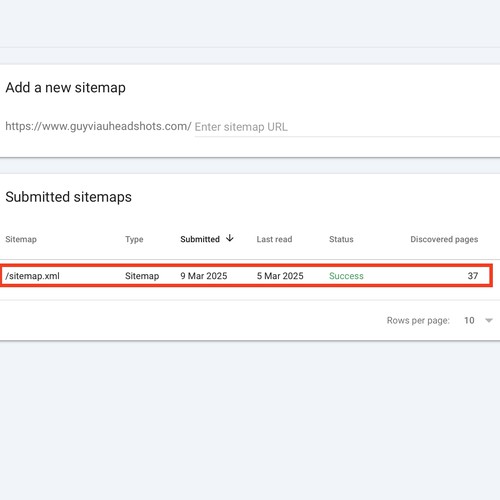Open the /sitemap.xml entry
The height and width of the screenshot is (500, 500).
tap(32, 276)
